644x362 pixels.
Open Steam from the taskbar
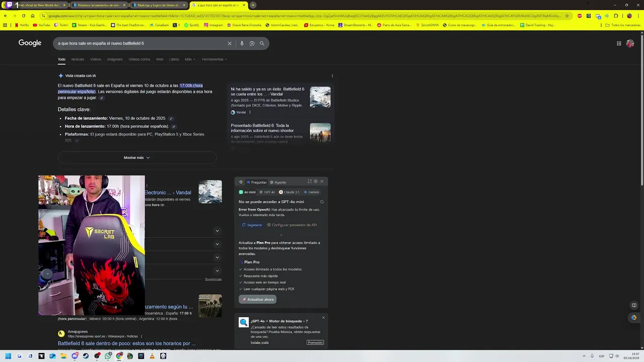(x=86, y=356)
